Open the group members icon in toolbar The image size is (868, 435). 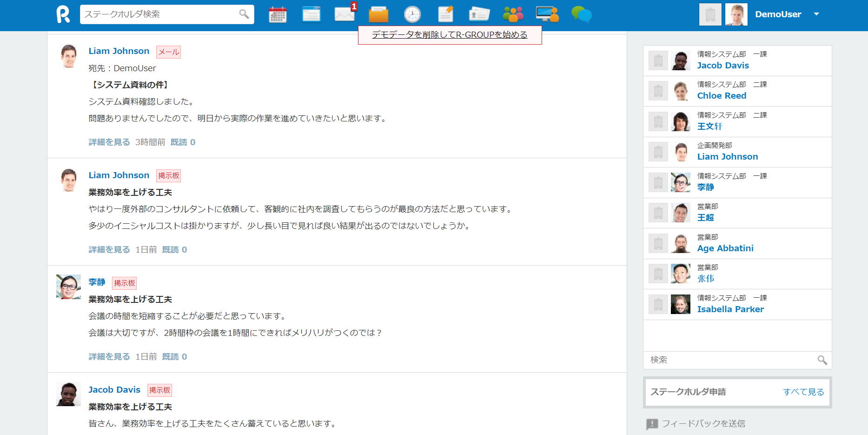tap(513, 14)
